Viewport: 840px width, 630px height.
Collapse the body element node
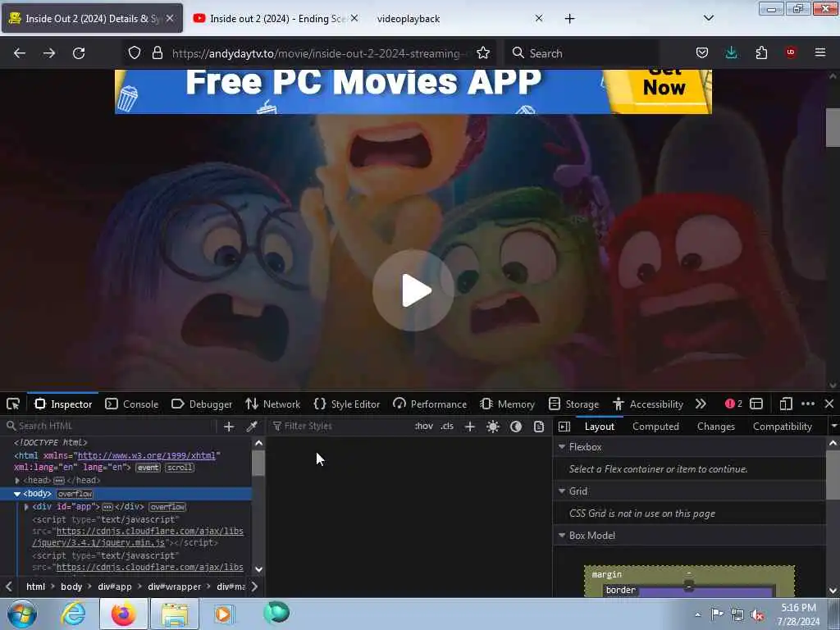pyautogui.click(x=17, y=494)
